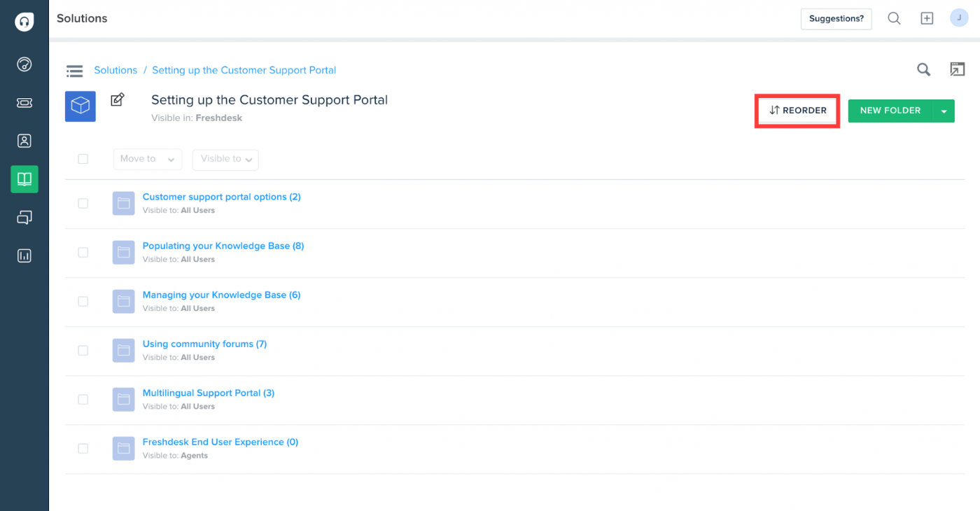Click the edit pencil icon beside category title
980x511 pixels.
(118, 100)
